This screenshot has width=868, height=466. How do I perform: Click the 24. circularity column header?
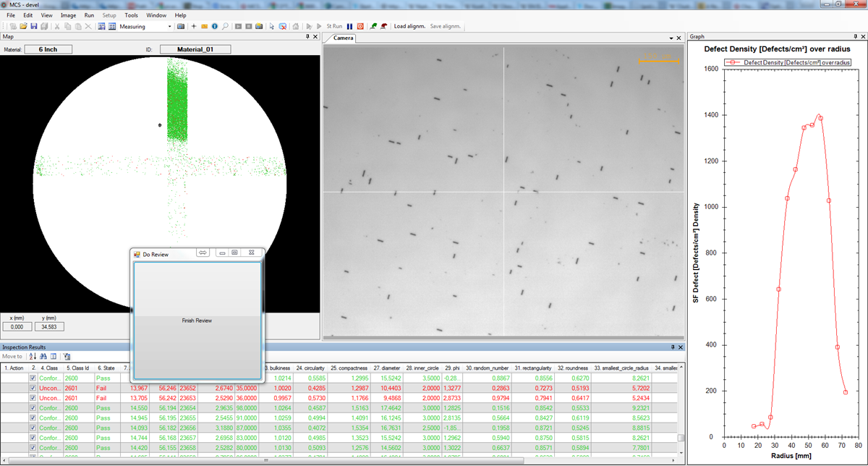309,368
